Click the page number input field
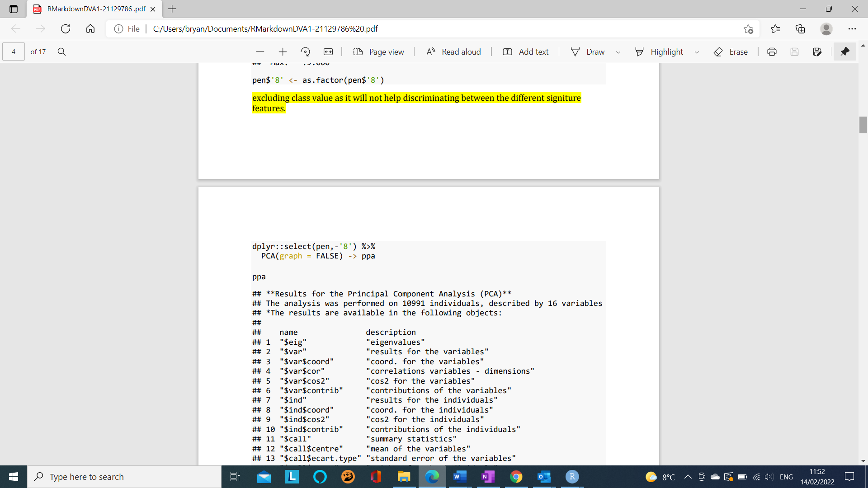This screenshot has height=488, width=868. (x=14, y=52)
